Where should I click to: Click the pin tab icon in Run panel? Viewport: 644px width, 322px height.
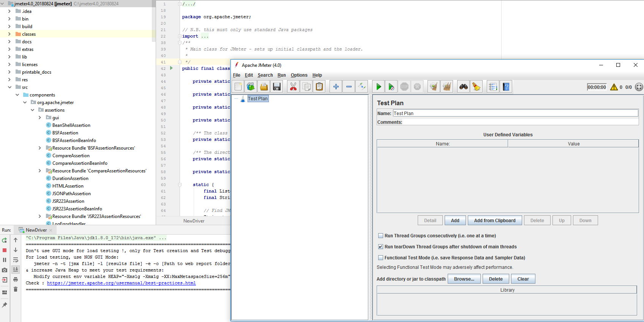5,305
